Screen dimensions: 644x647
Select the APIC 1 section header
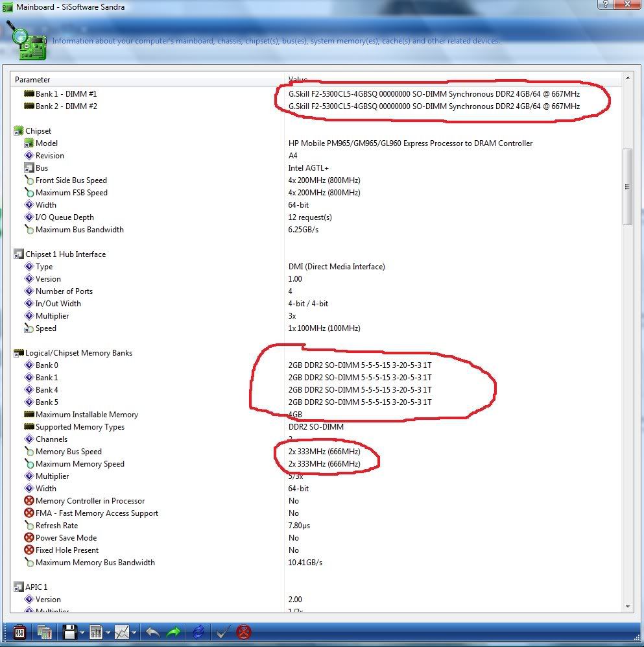tap(31, 587)
